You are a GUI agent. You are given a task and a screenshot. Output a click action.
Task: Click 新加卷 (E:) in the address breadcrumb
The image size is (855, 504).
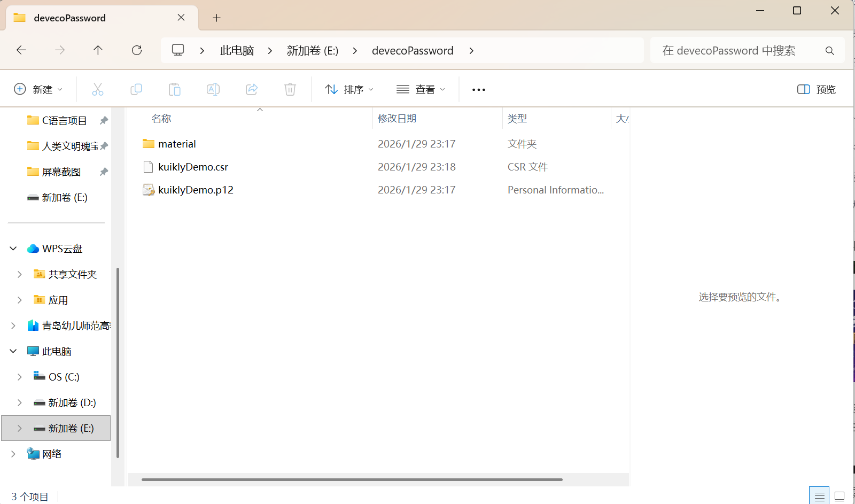(x=313, y=51)
